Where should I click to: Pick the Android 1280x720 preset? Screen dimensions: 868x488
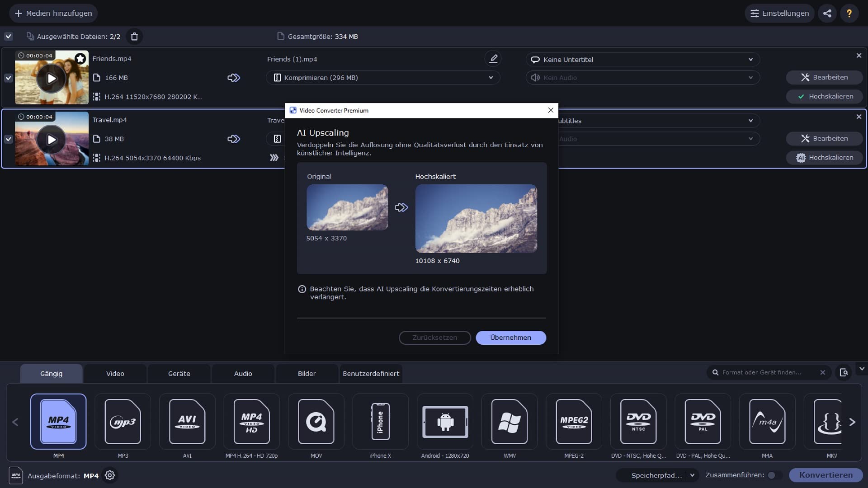click(445, 422)
